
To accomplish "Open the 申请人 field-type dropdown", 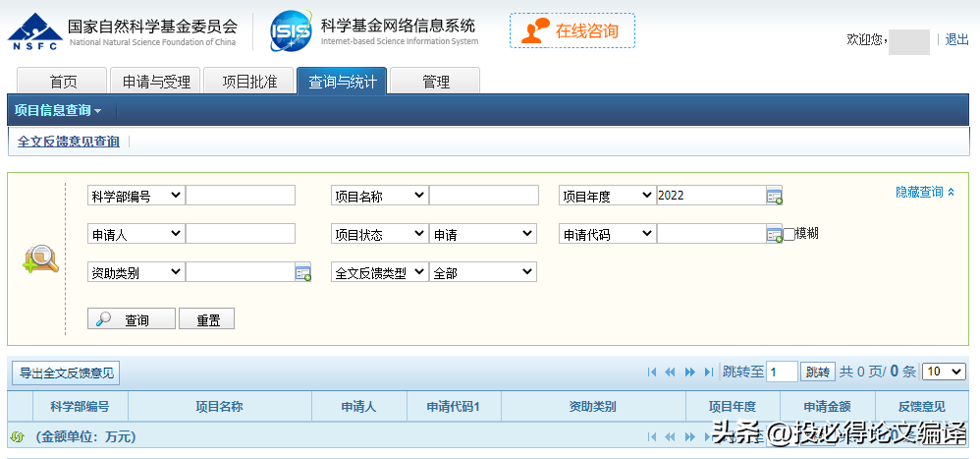I will click(x=136, y=234).
